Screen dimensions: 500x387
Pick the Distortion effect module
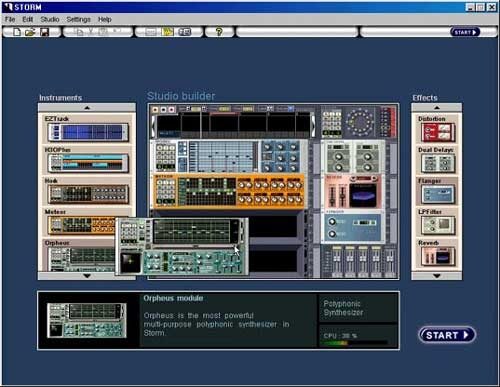click(438, 132)
